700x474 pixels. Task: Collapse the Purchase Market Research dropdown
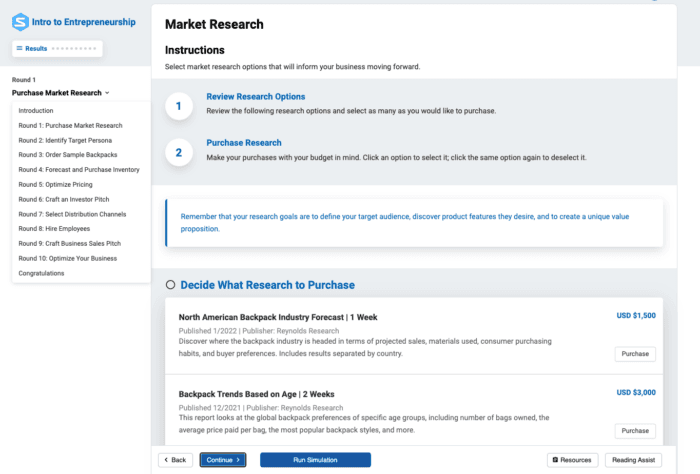(x=61, y=93)
